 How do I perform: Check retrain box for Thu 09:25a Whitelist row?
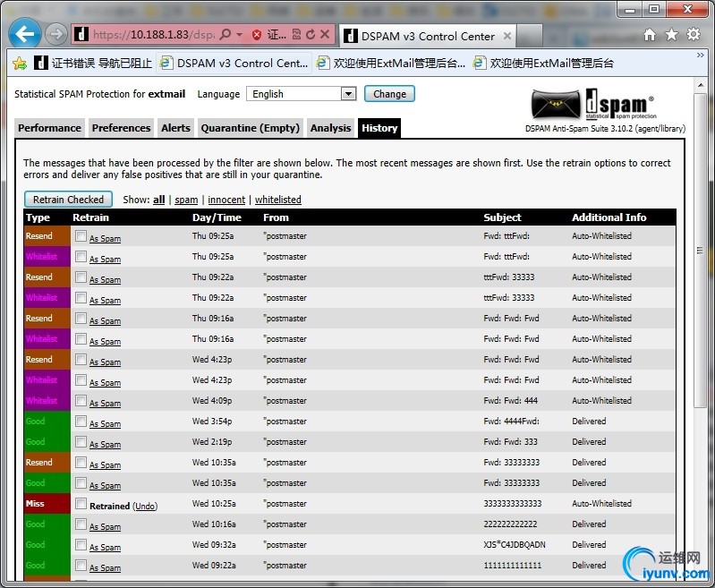(x=81, y=256)
